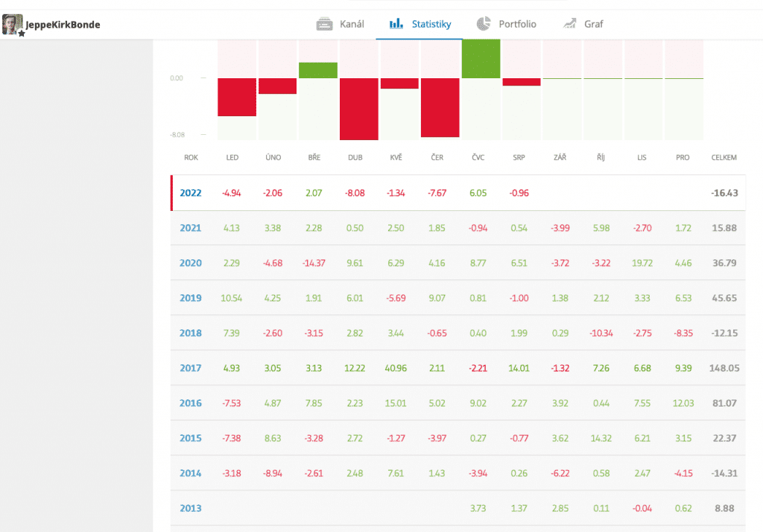Click the Graf trend arrow icon
Screen dimensions: 763x532
click(570, 24)
